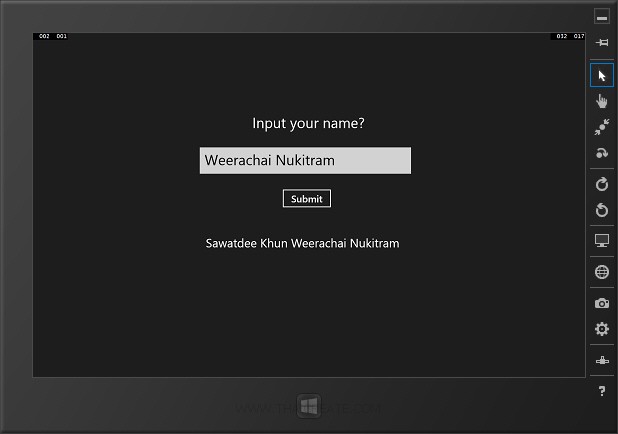Click the 'Input your name?' heading

pyautogui.click(x=308, y=123)
